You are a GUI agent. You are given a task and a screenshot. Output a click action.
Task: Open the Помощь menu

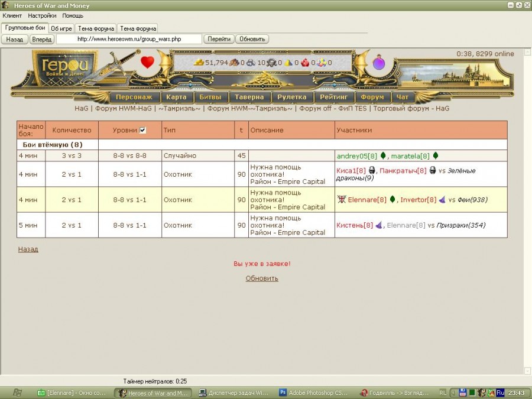tap(73, 15)
